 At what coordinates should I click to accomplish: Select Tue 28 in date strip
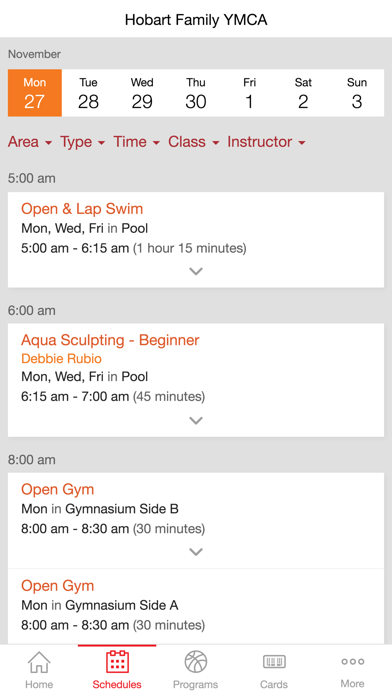point(88,93)
